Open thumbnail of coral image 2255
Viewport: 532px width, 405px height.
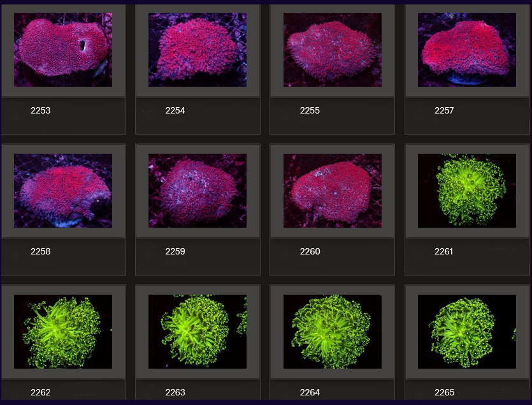[333, 50]
